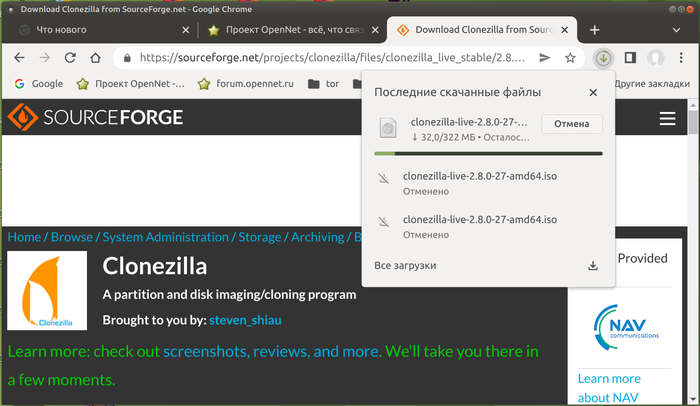Click the share page arrow icon

click(x=545, y=58)
